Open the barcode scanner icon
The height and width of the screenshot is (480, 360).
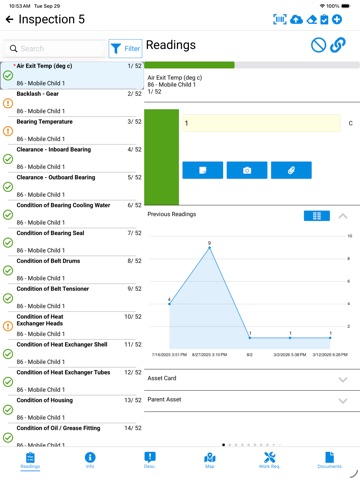(280, 19)
